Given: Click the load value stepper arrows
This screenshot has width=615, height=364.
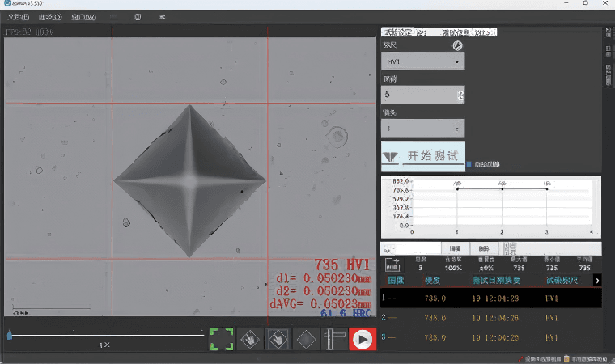Looking at the screenshot, I should click(x=460, y=95).
